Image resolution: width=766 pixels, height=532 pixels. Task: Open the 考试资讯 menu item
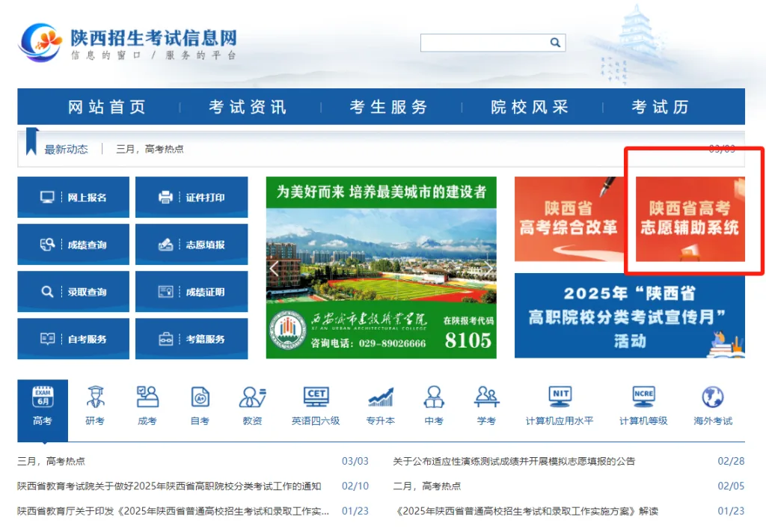coord(248,106)
